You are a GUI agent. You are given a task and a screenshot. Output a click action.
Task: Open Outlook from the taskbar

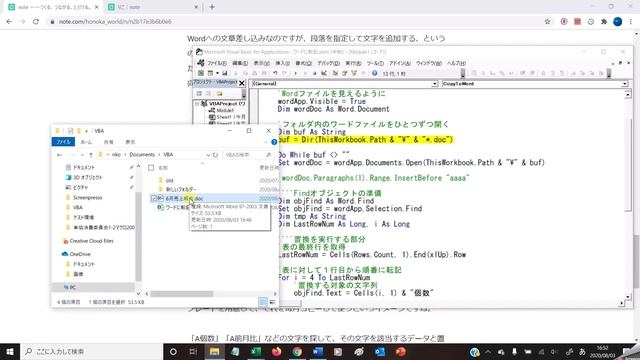coord(380,351)
